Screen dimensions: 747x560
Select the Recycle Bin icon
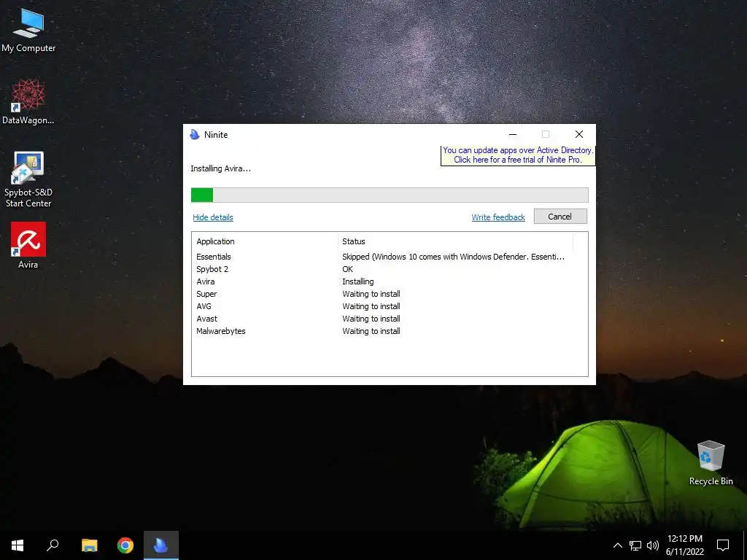(x=711, y=463)
